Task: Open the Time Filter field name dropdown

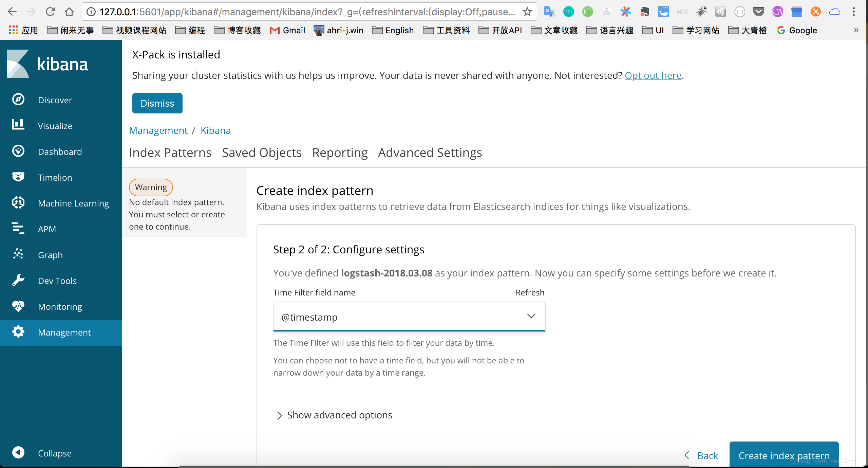Action: 409,317
